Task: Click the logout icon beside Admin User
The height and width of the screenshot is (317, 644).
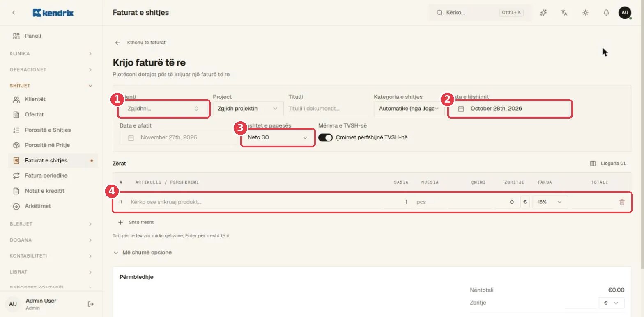Action: point(91,304)
